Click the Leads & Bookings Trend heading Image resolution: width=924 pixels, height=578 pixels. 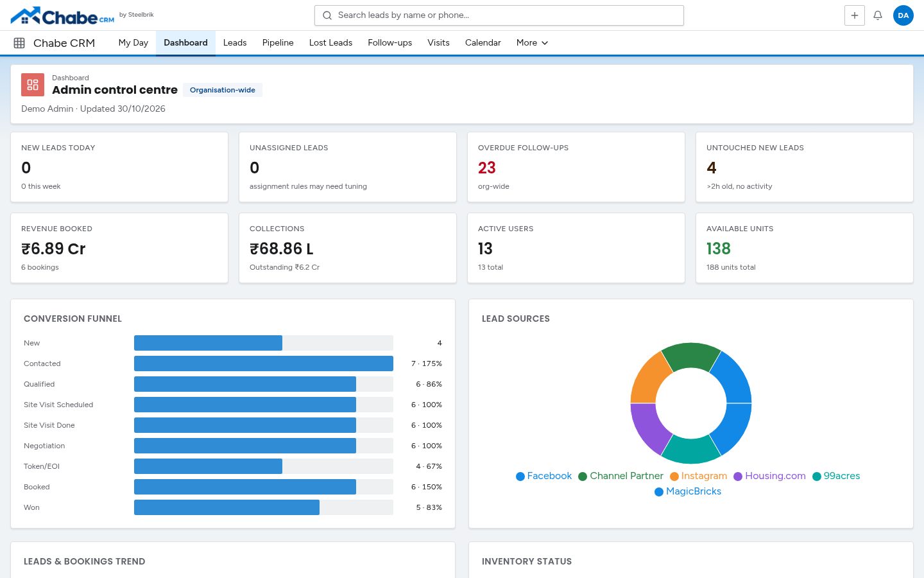click(x=85, y=561)
